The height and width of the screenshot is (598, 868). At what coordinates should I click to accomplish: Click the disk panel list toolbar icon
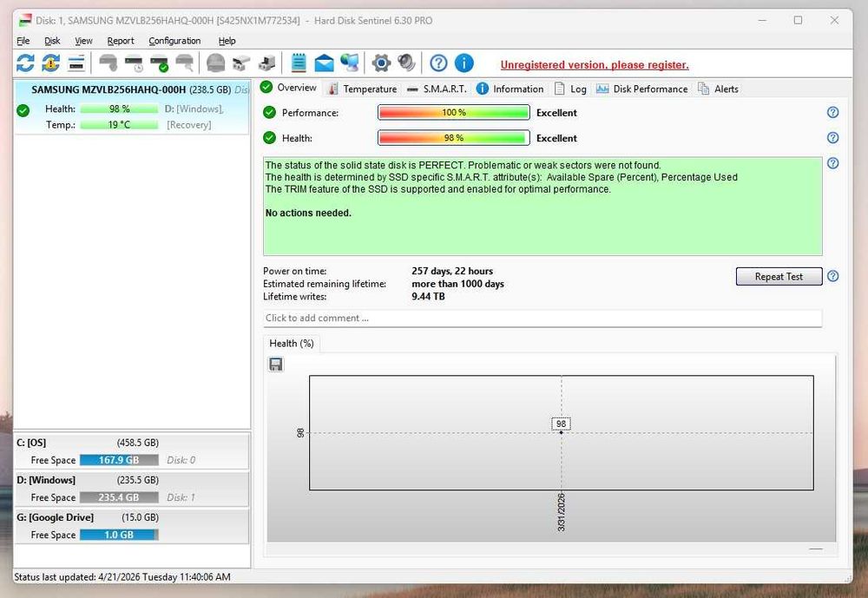click(x=76, y=63)
